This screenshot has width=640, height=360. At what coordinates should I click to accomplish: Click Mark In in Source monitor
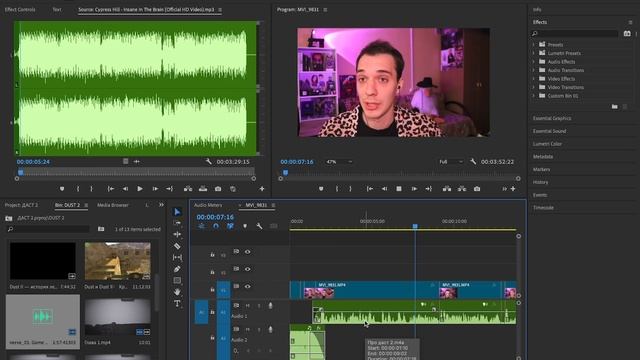pos(78,189)
